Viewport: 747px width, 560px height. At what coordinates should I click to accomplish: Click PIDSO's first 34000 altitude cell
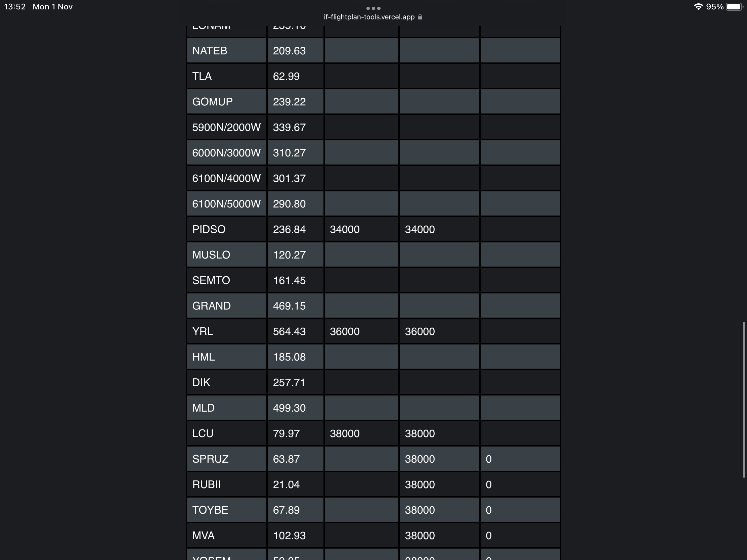[345, 230]
